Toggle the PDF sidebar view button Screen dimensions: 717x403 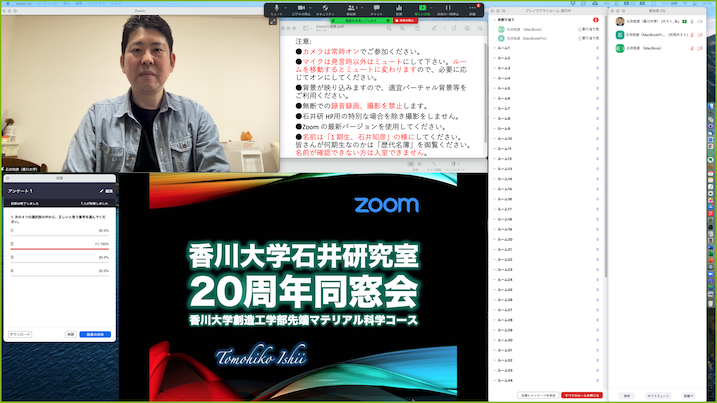[x=306, y=28]
